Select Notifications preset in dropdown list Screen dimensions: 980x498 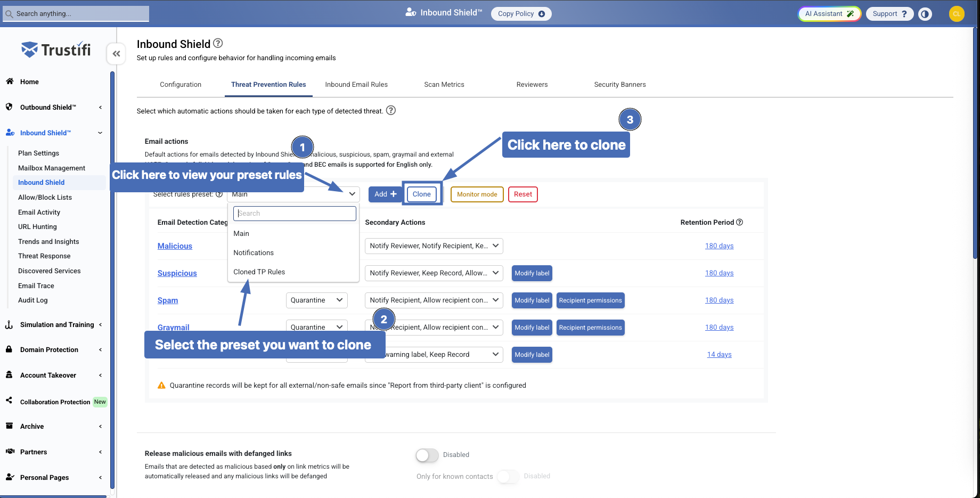(293, 253)
